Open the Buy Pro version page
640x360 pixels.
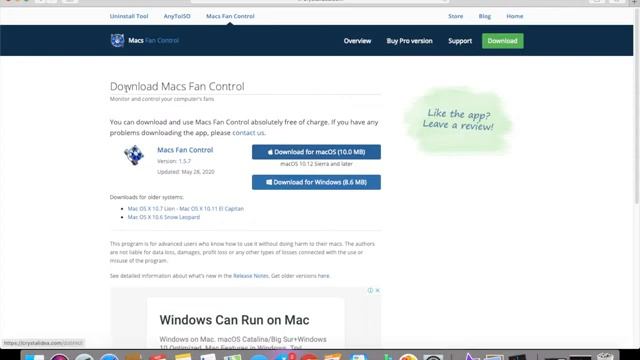click(x=409, y=41)
